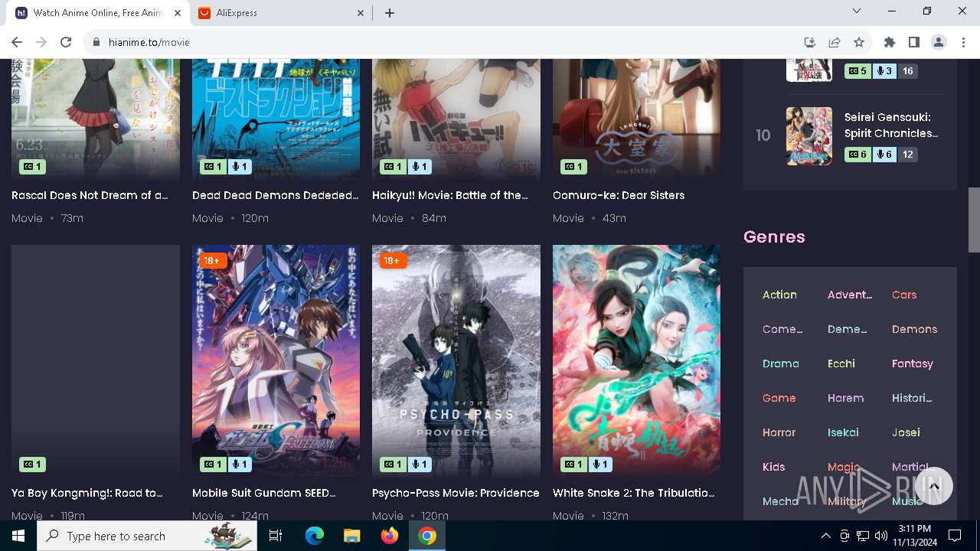Open Chrome three-dot menu
Viewport: 980px width, 551px height.
(963, 42)
